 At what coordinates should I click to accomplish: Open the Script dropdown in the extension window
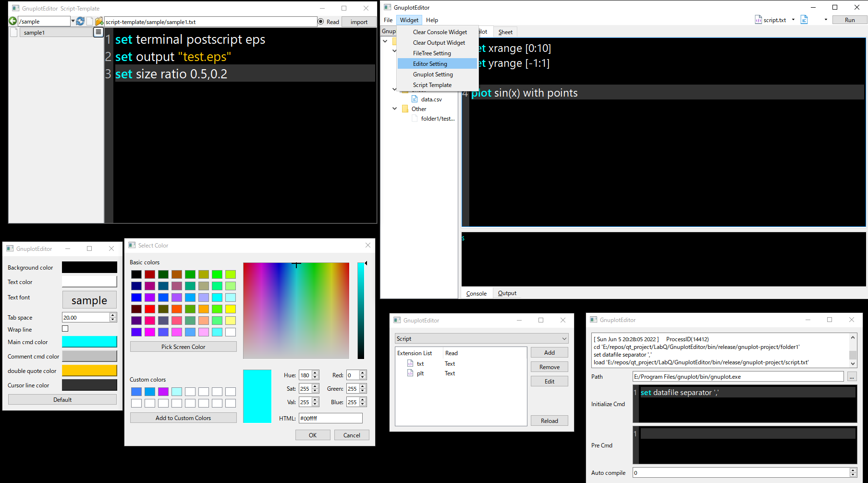coord(481,338)
